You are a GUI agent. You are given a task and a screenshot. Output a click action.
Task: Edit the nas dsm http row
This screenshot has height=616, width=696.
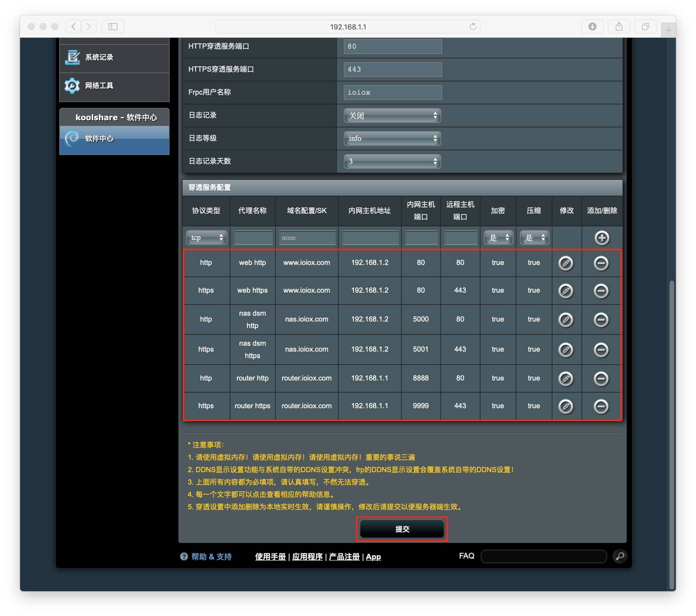pyautogui.click(x=566, y=319)
